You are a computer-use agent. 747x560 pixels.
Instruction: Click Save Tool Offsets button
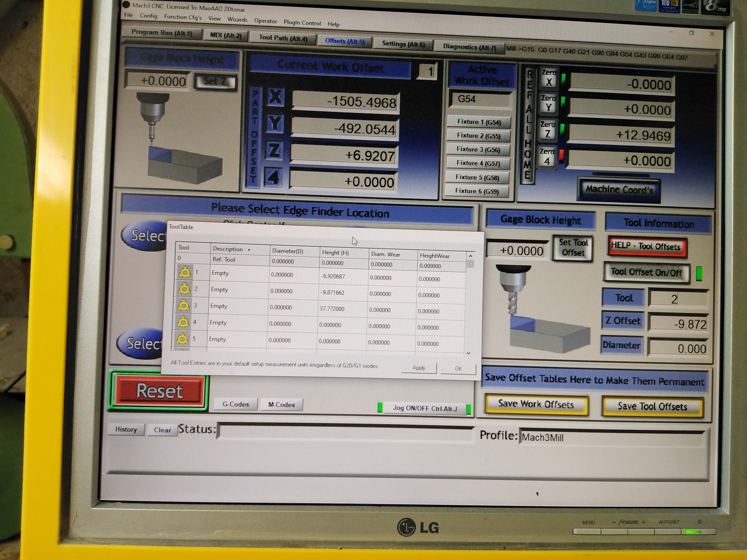click(x=652, y=406)
